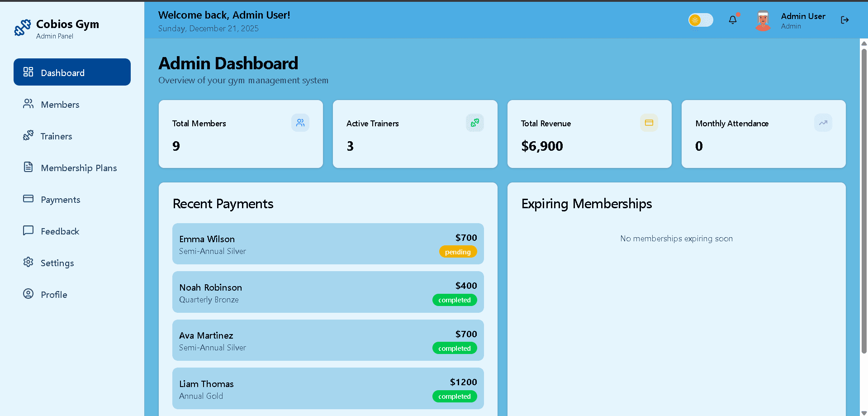Open the Feedback page

click(x=60, y=231)
